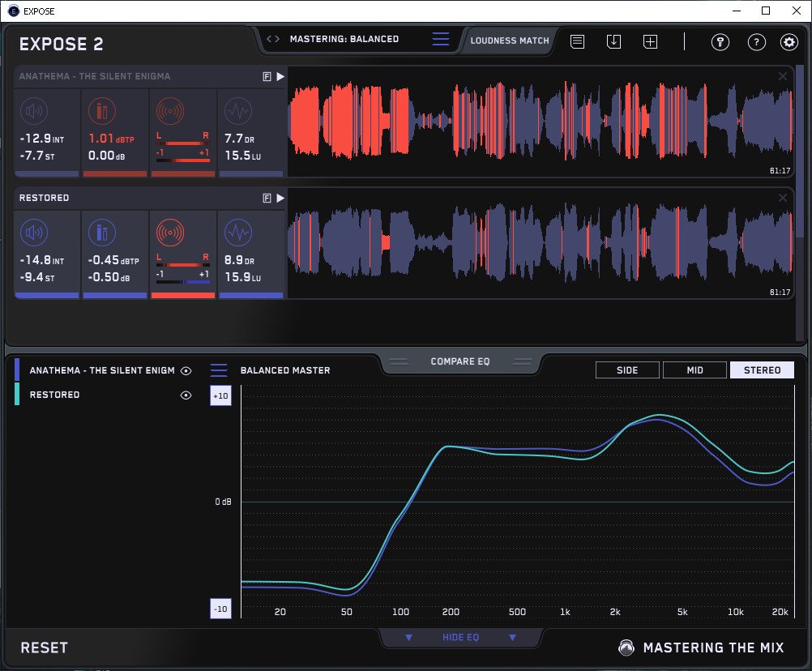Toggle visibility of Restored EQ curve
Screen dimensions: 812x671
click(186, 395)
